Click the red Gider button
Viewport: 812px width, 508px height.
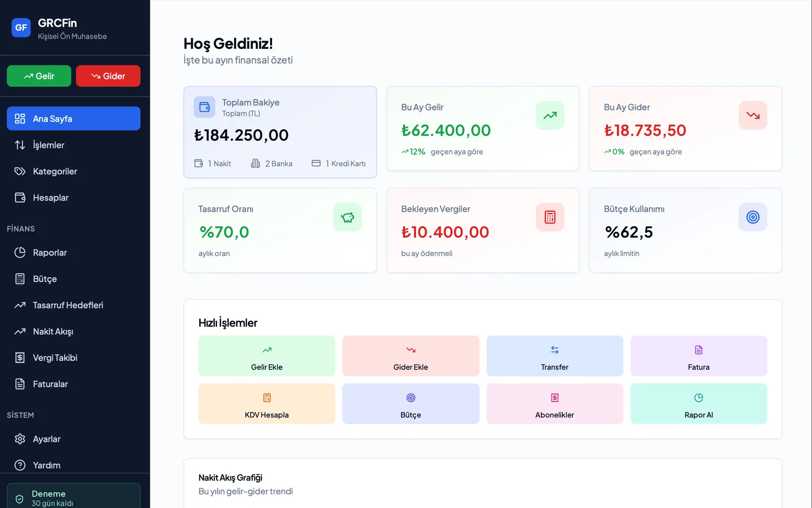point(108,76)
